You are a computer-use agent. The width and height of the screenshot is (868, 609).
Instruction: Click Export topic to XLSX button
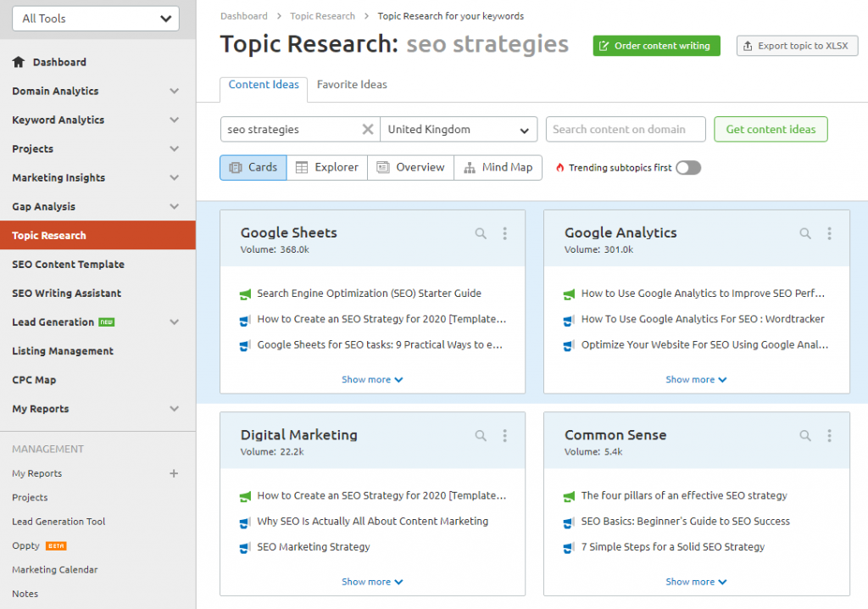(797, 46)
